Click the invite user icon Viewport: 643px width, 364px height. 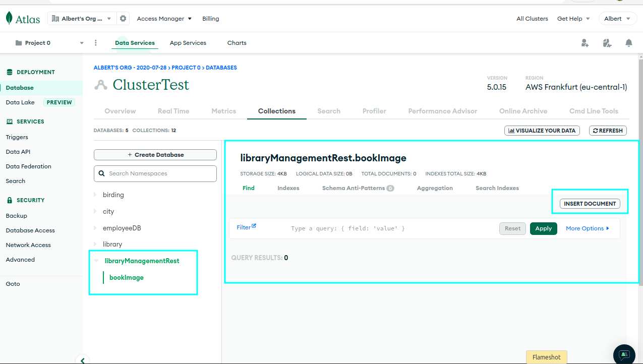coord(585,43)
